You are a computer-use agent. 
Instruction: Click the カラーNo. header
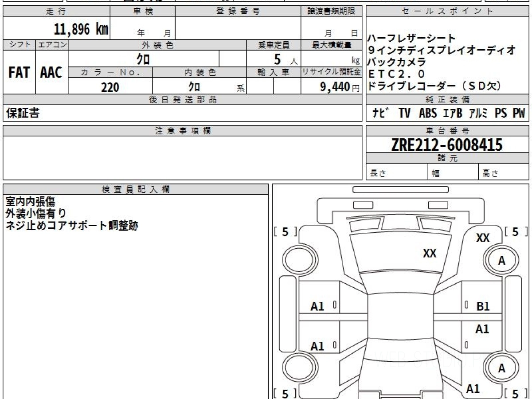[x=110, y=72]
